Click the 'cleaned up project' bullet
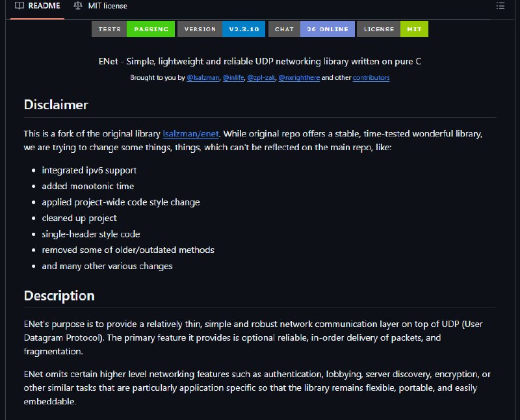Image resolution: width=520 pixels, height=420 pixels. pyautogui.click(x=79, y=218)
